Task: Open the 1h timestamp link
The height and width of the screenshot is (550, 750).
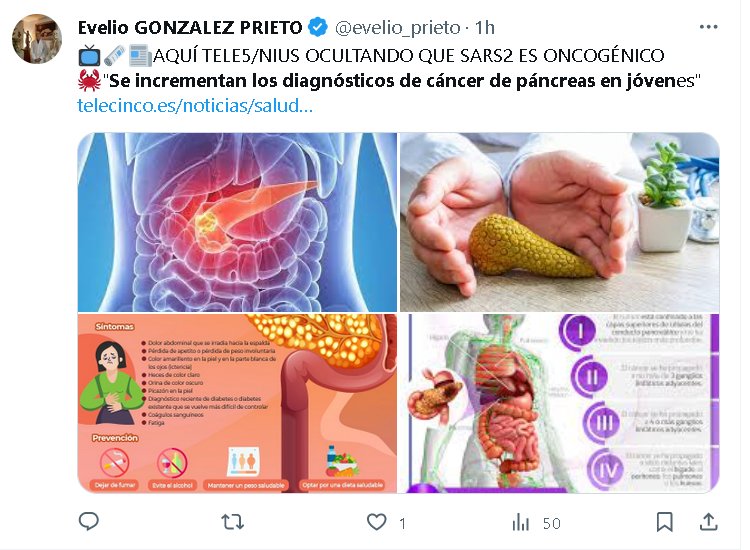Action: 485,28
